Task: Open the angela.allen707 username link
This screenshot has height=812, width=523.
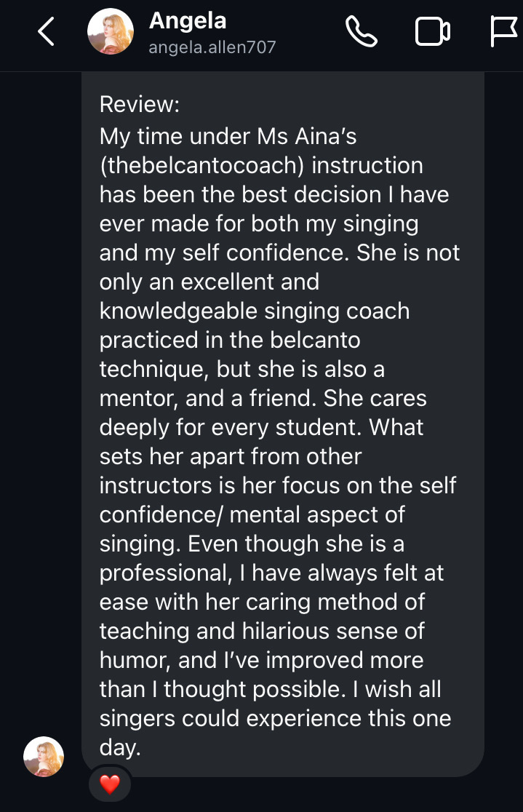Action: [x=212, y=48]
